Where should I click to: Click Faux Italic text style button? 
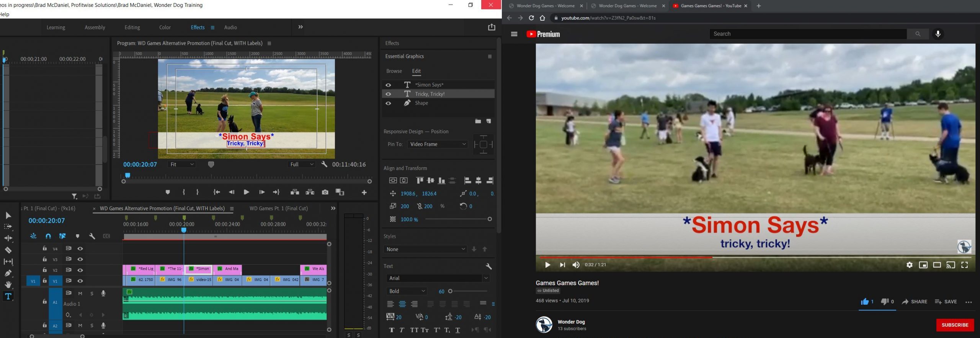click(402, 330)
